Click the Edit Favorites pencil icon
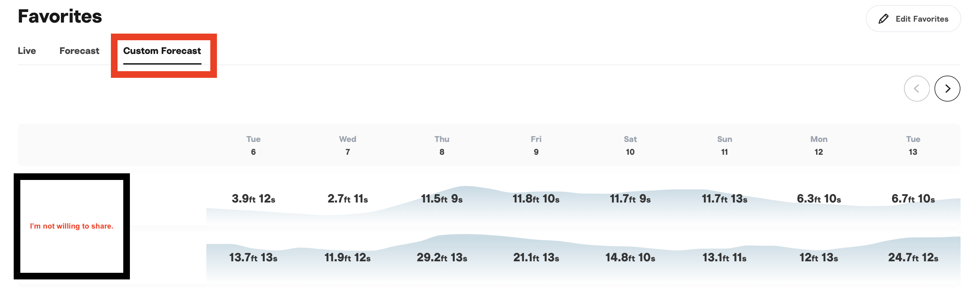This screenshot has height=298, width=980. (883, 19)
